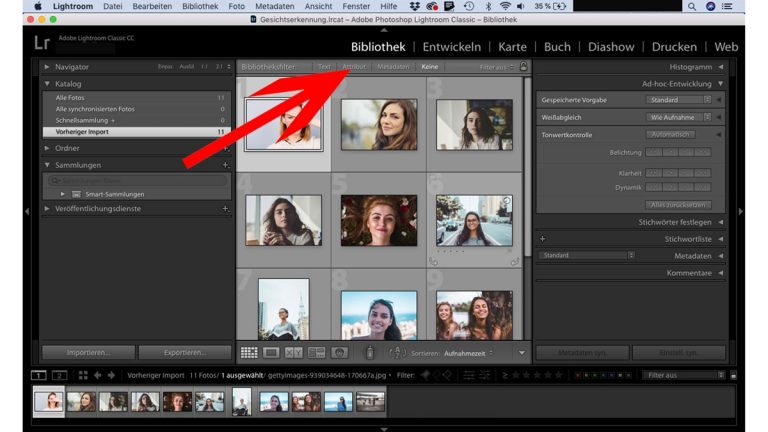The height and width of the screenshot is (432, 768).
Task: Click the filter lock icon
Action: coord(523,67)
